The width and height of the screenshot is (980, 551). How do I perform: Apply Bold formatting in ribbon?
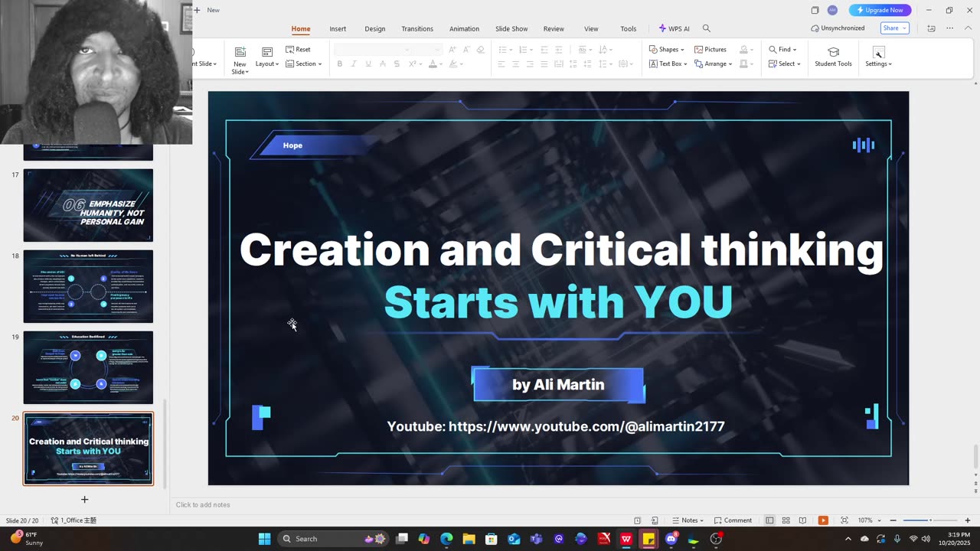click(x=339, y=64)
